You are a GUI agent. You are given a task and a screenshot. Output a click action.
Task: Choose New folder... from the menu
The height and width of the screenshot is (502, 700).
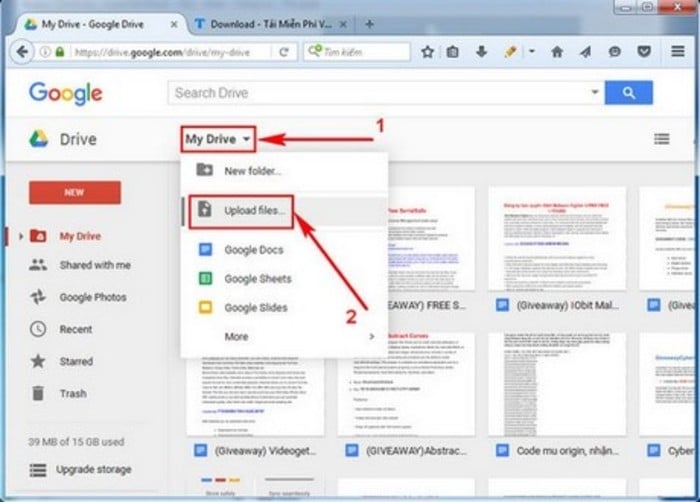[x=284, y=171]
